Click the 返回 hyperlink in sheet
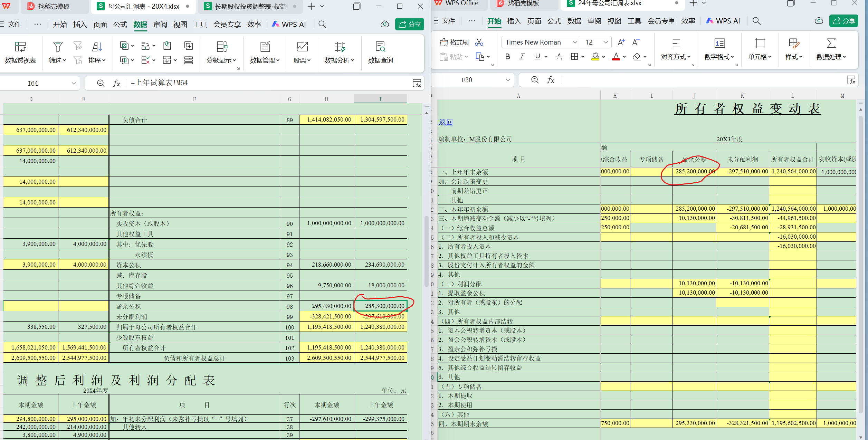 click(x=446, y=122)
